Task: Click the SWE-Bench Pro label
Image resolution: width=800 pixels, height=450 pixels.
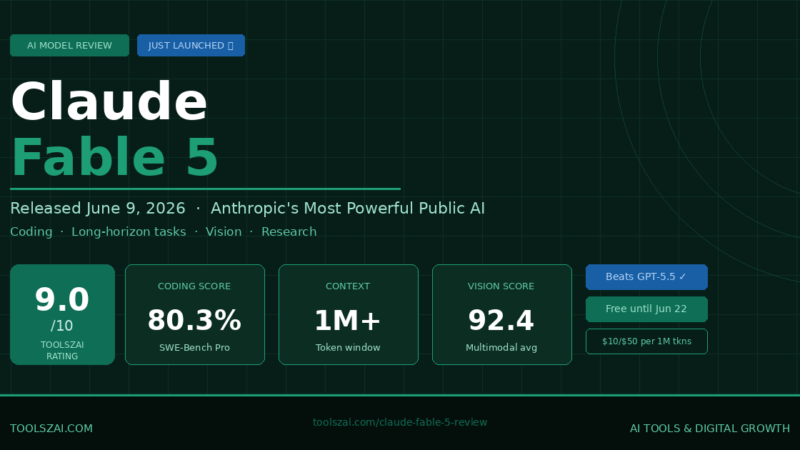Action: pos(194,347)
